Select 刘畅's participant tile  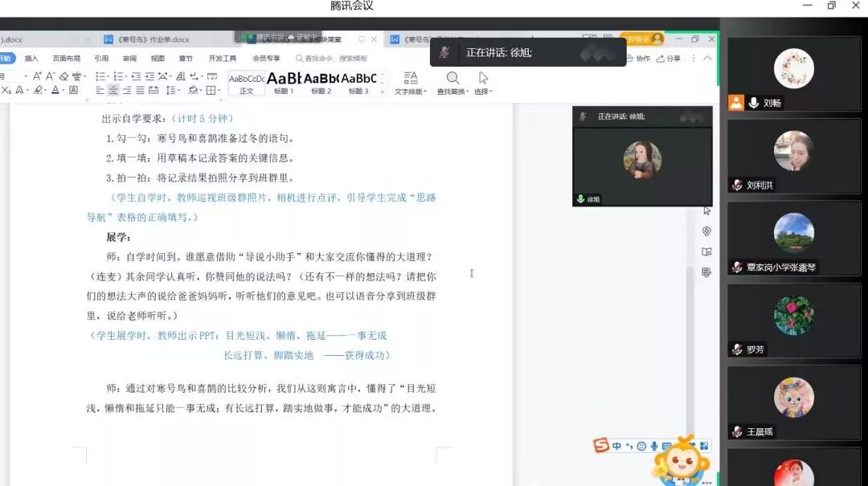[794, 74]
